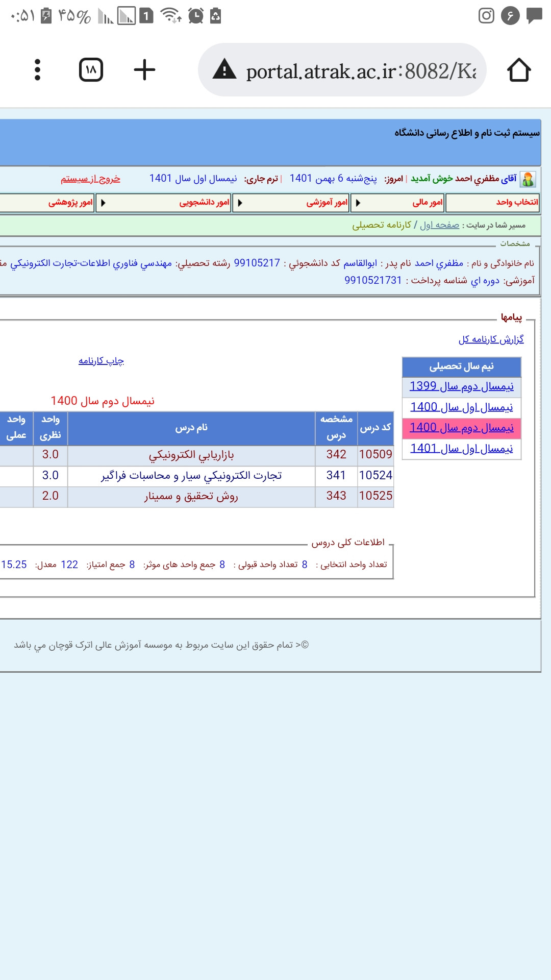This screenshot has width=551, height=980.
Task: Expand the امور مالی menu arrow
Action: click(358, 203)
